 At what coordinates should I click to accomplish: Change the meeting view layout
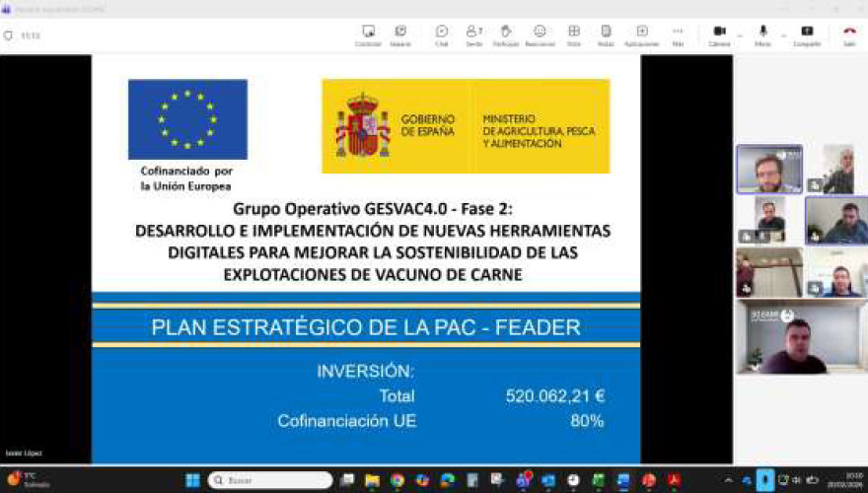[574, 35]
